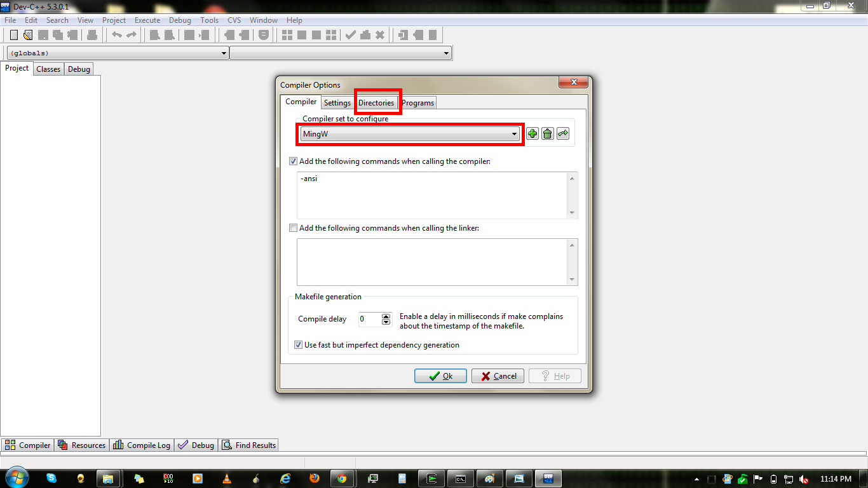868x488 pixels.
Task: Open the Calculator taskbar icon
Action: [402, 478]
